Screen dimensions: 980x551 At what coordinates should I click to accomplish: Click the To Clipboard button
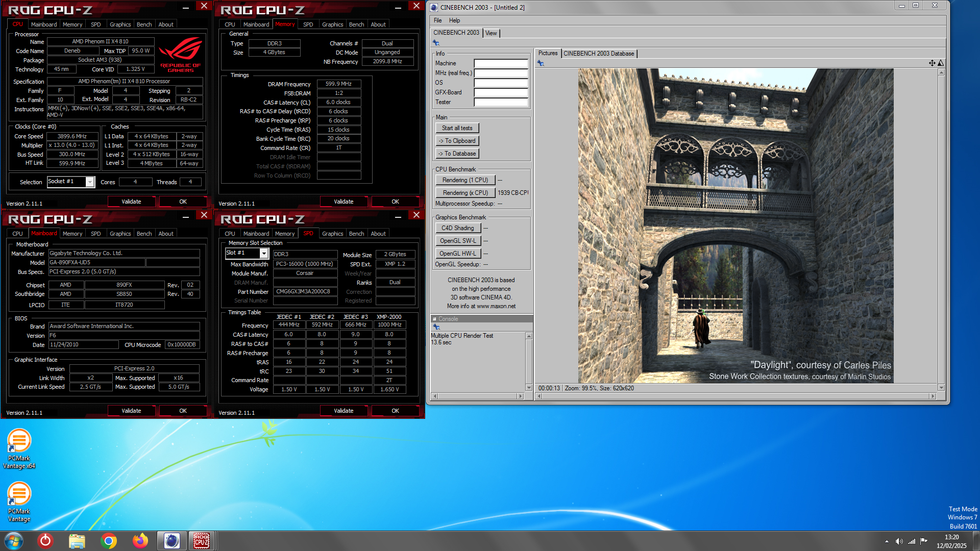click(457, 141)
